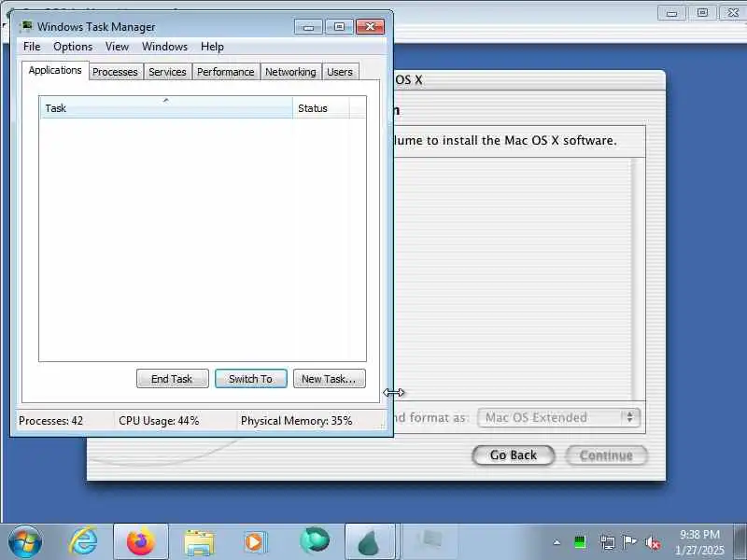Image resolution: width=747 pixels, height=560 pixels.
Task: Select the pear emulator icon in taskbar
Action: click(x=370, y=542)
